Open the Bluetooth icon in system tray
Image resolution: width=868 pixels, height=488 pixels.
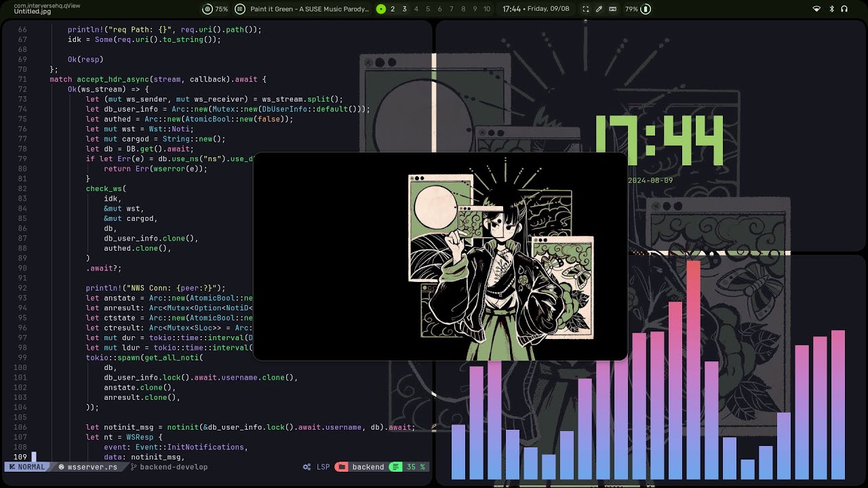831,9
